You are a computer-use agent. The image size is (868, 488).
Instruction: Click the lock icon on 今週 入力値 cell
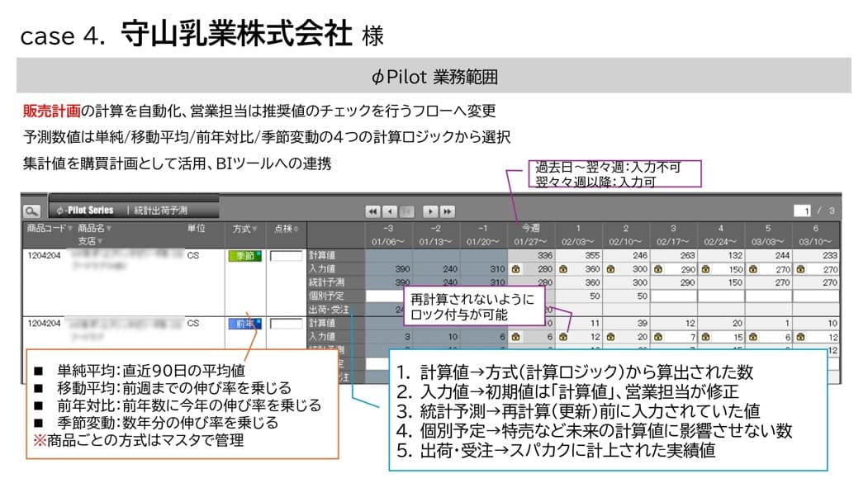pyautogui.click(x=516, y=270)
